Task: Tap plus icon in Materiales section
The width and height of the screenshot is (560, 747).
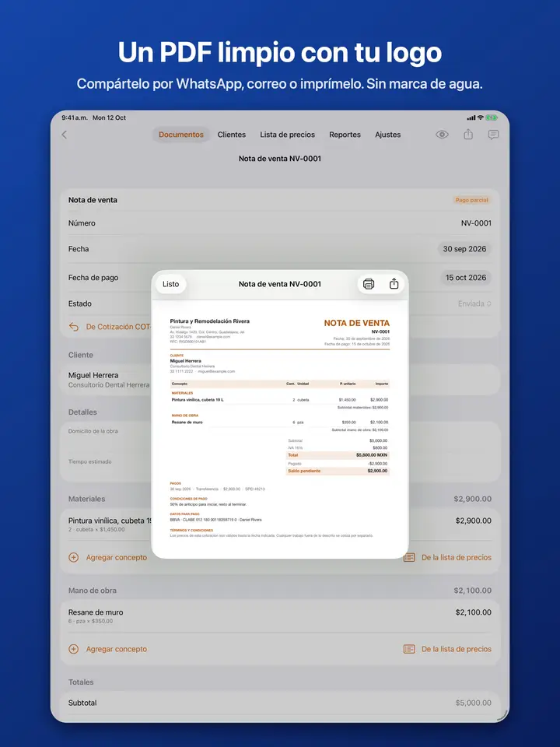Action: click(74, 557)
